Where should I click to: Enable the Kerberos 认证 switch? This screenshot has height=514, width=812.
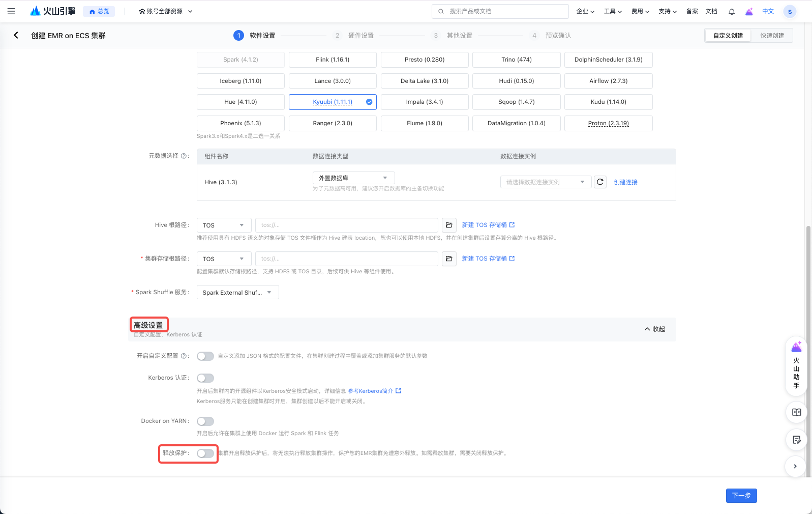click(205, 378)
